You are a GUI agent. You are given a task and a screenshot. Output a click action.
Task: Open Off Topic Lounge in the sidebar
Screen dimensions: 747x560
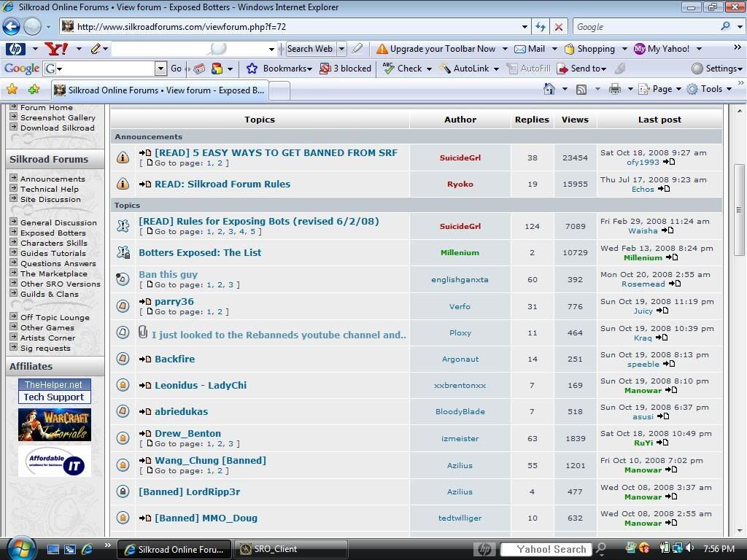(x=55, y=318)
